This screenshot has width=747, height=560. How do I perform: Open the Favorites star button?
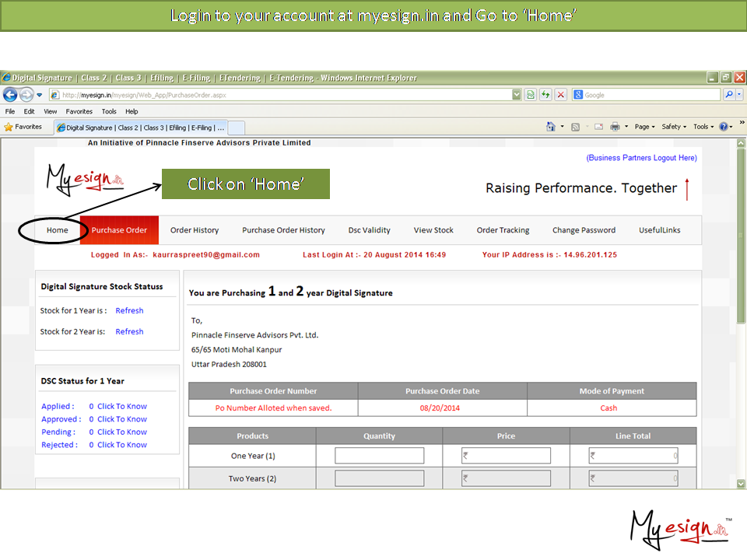coord(23,127)
